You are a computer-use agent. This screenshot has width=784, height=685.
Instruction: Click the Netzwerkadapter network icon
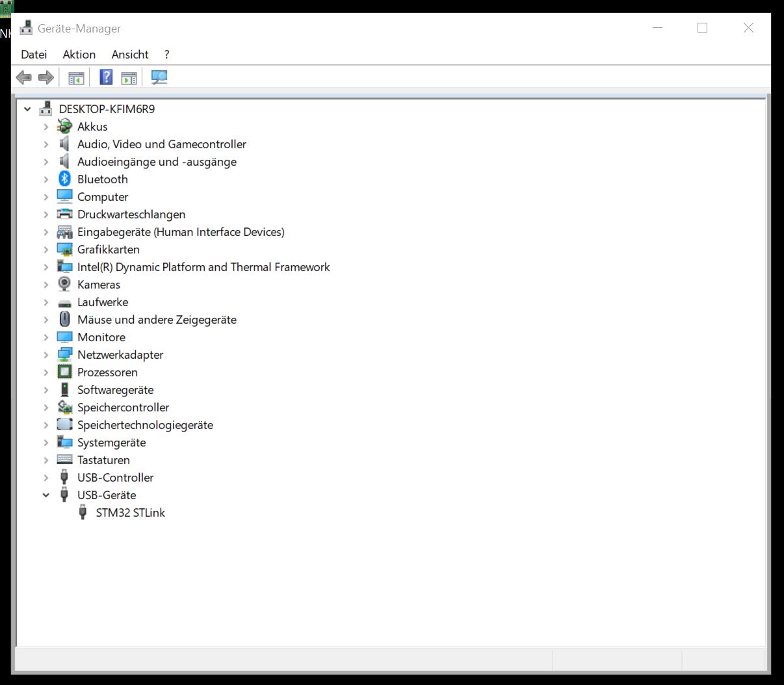click(64, 355)
